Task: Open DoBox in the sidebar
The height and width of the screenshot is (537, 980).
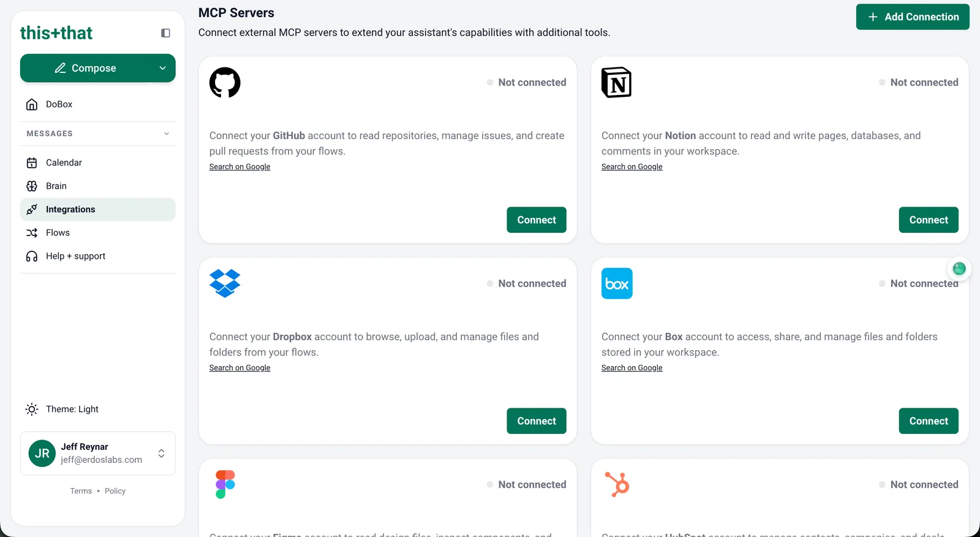Action: click(98, 104)
